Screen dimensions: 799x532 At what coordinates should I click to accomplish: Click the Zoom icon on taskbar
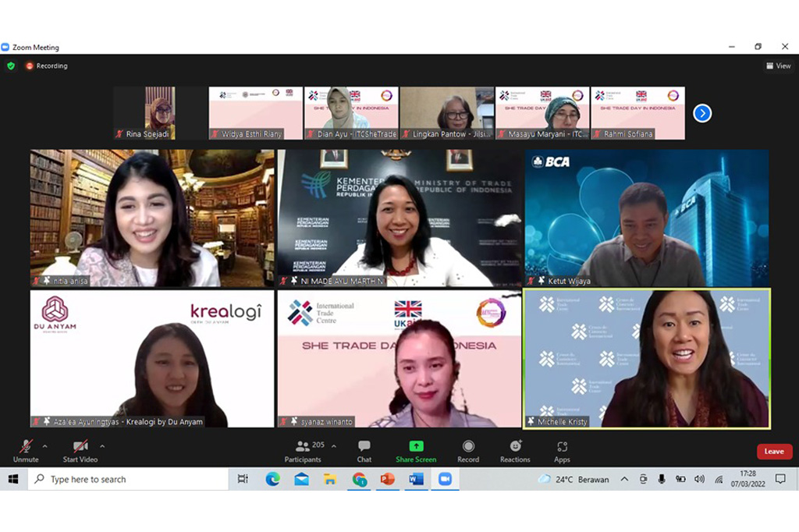pyautogui.click(x=446, y=479)
